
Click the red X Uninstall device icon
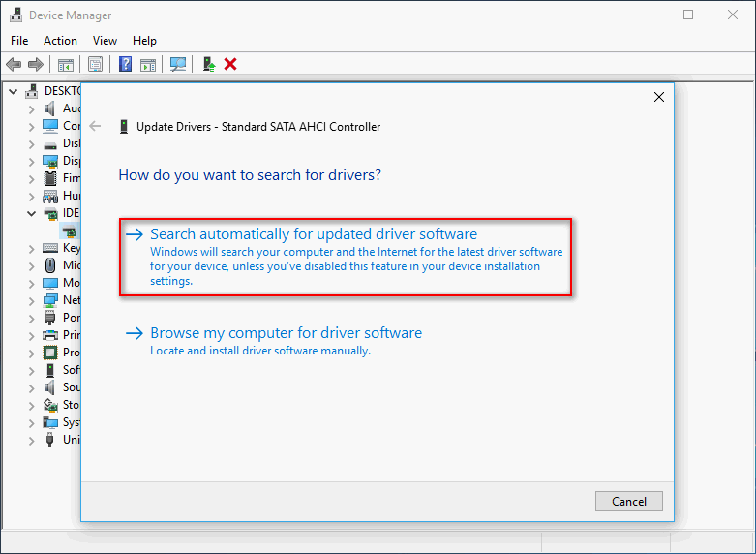point(230,65)
